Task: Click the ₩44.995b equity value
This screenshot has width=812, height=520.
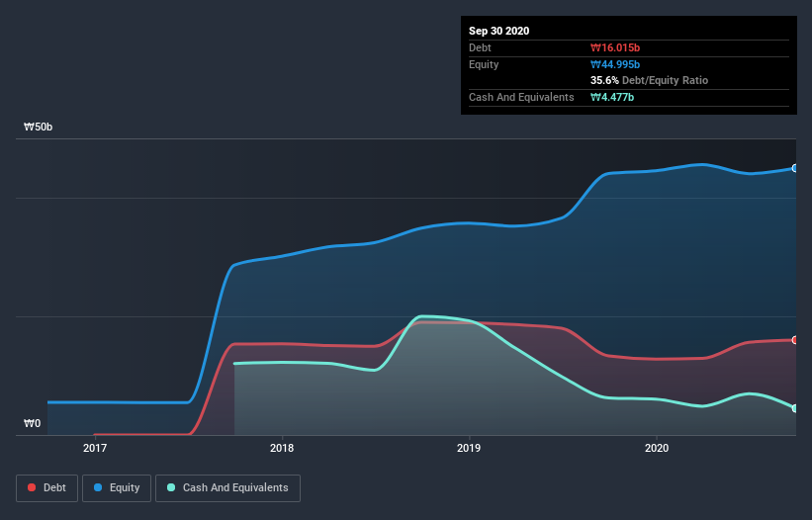Action: coord(615,64)
